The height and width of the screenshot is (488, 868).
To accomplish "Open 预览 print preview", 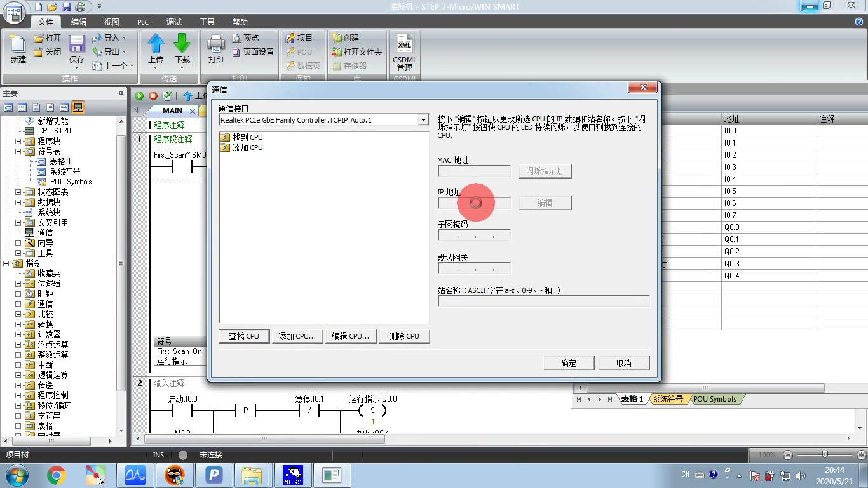I will tap(246, 38).
